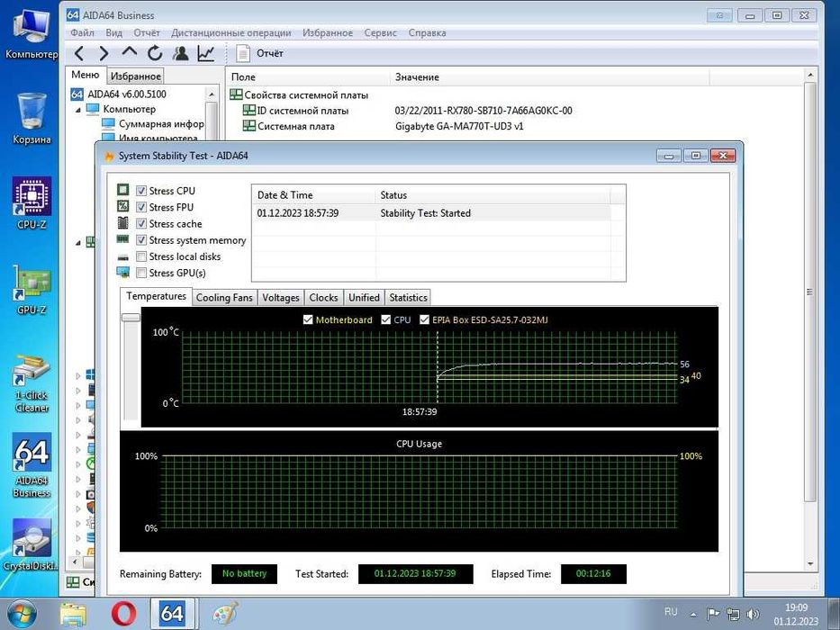Open Компьютер desktop icon
Viewport: 840px width, 630px height.
32,35
